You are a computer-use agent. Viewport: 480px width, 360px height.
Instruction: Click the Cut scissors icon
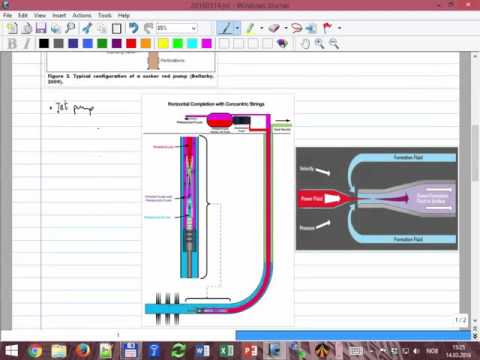(87, 28)
